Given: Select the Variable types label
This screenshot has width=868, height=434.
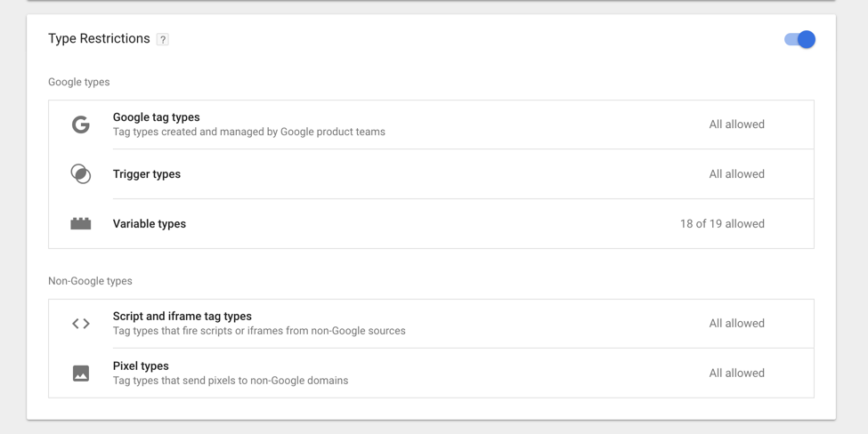Looking at the screenshot, I should pyautogui.click(x=150, y=224).
